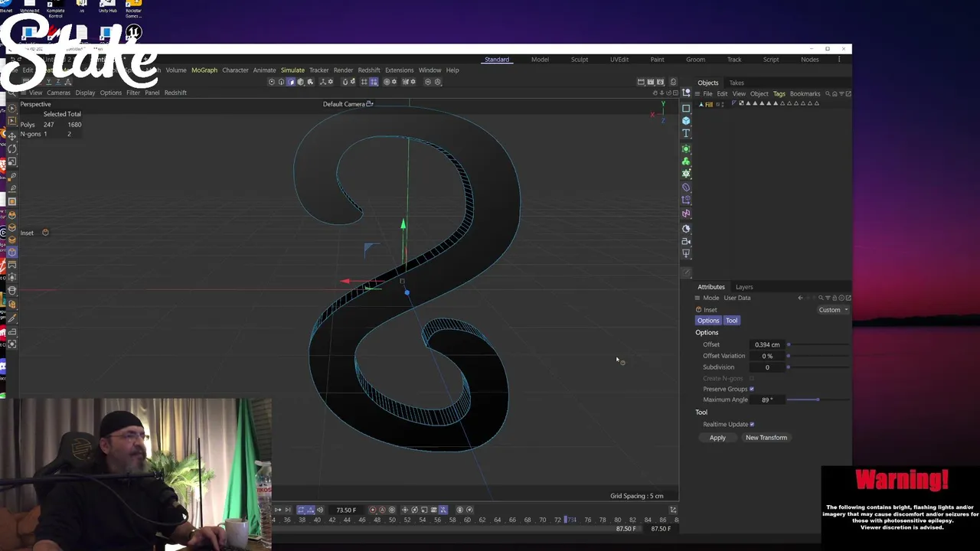Open Objects manager hamburger menu
Viewport: 980px width, 551px height.
point(697,93)
